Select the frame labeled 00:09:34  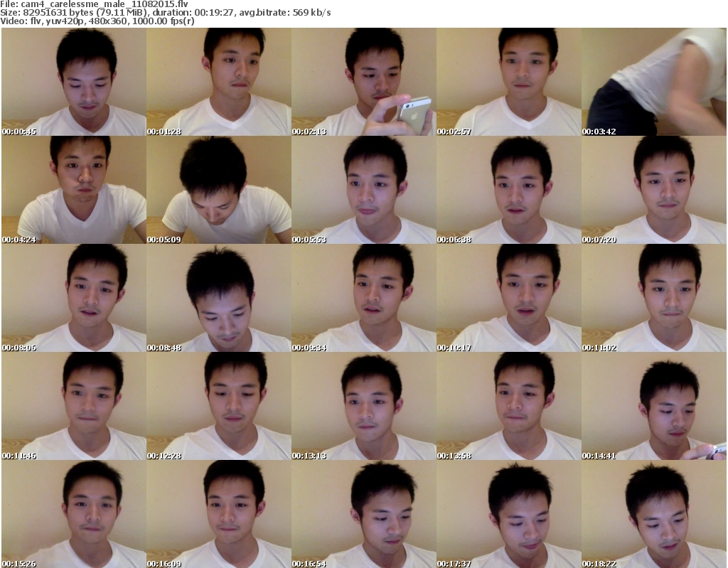click(364, 298)
